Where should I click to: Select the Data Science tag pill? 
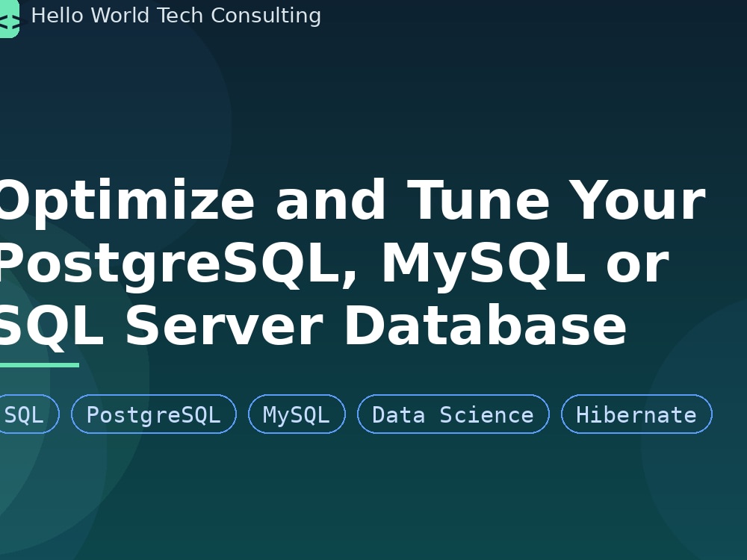point(453,414)
